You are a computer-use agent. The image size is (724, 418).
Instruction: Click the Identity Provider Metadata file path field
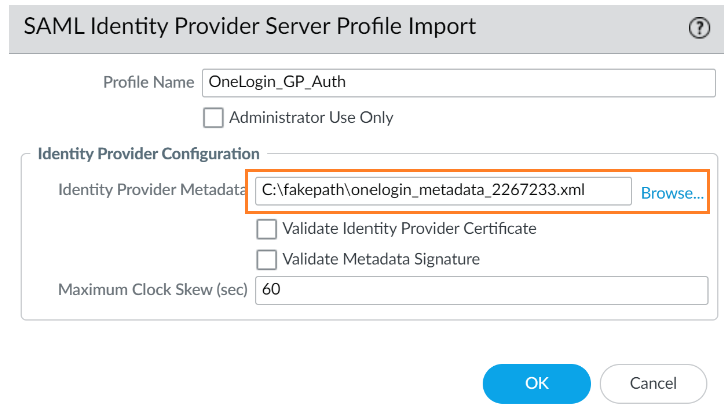442,191
